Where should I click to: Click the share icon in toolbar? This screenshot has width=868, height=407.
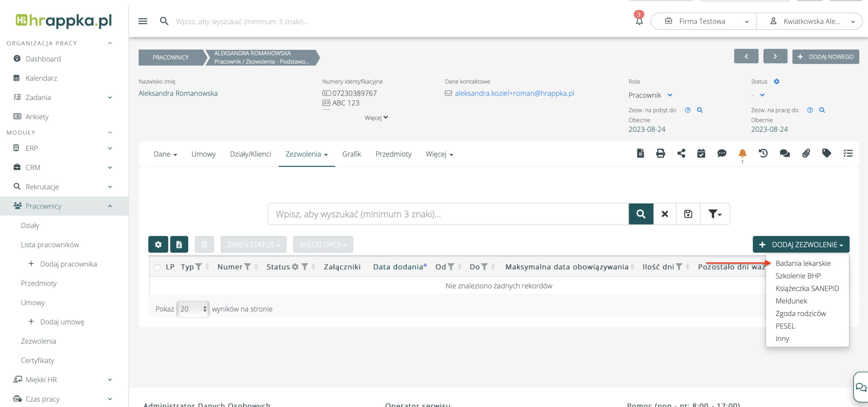click(681, 154)
